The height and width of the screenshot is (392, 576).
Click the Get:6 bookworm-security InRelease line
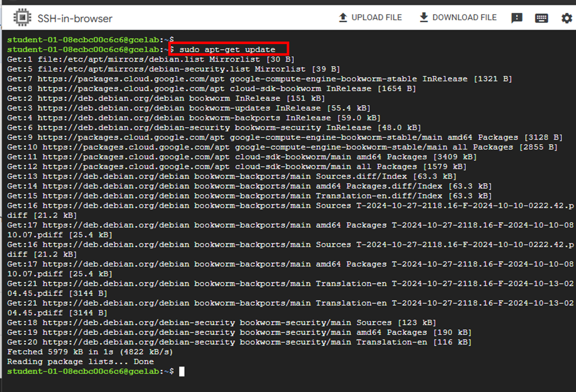[x=214, y=128]
